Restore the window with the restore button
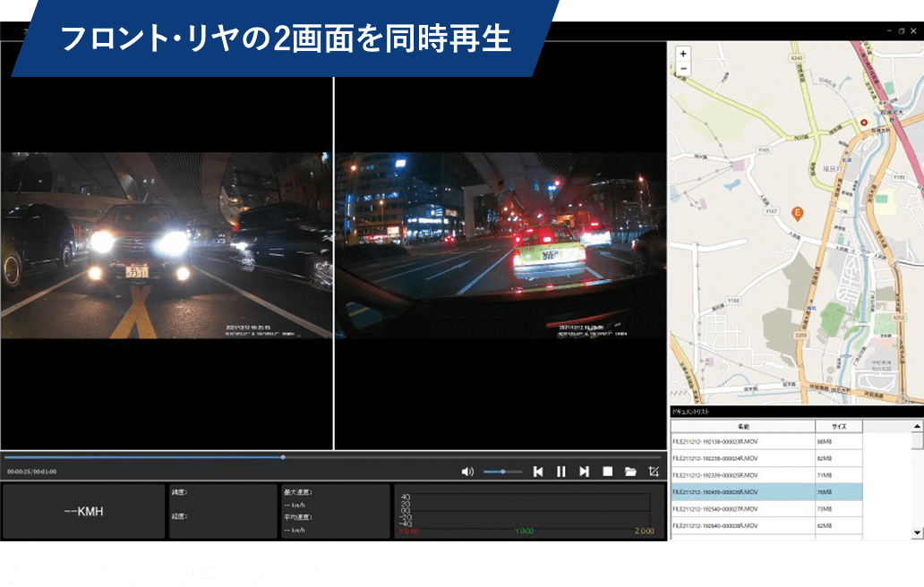 [901, 31]
